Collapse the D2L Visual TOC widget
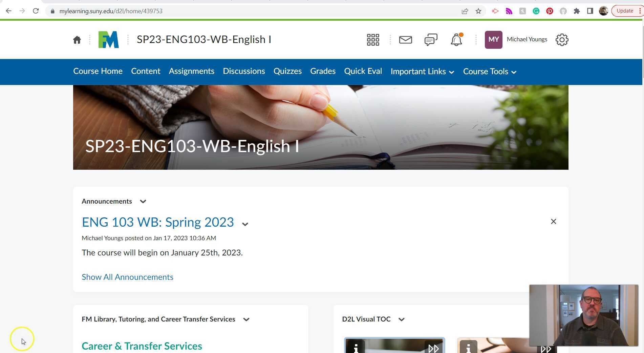644x353 pixels. coord(402,319)
